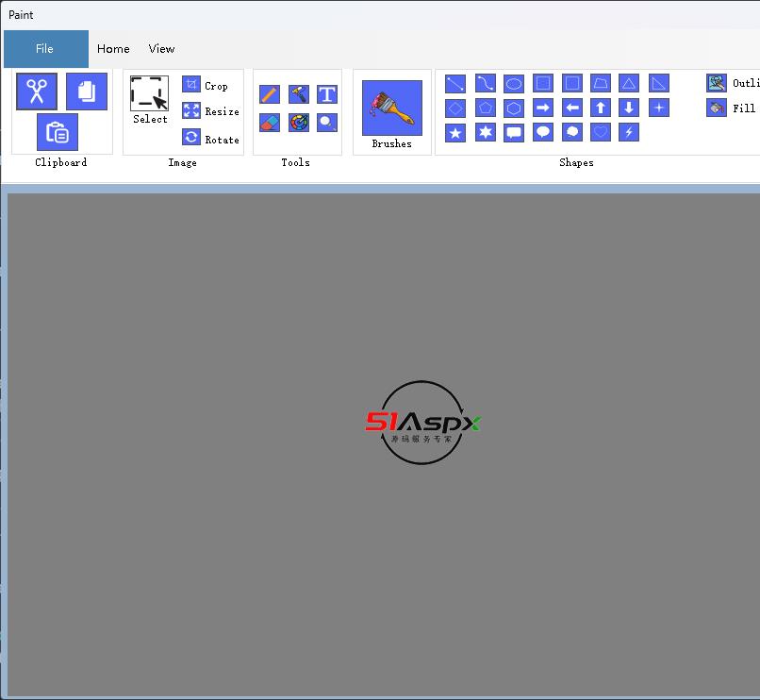Open the File menu

tap(46, 48)
